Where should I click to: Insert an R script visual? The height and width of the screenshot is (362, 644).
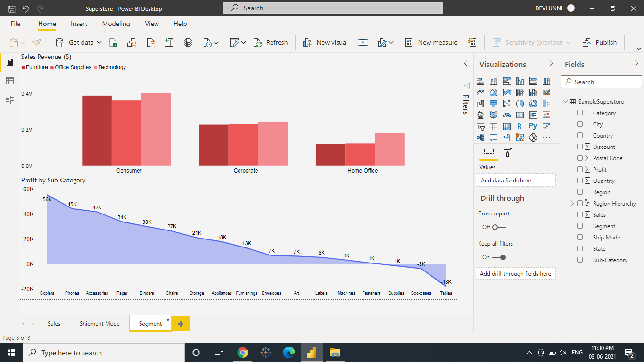click(x=520, y=126)
